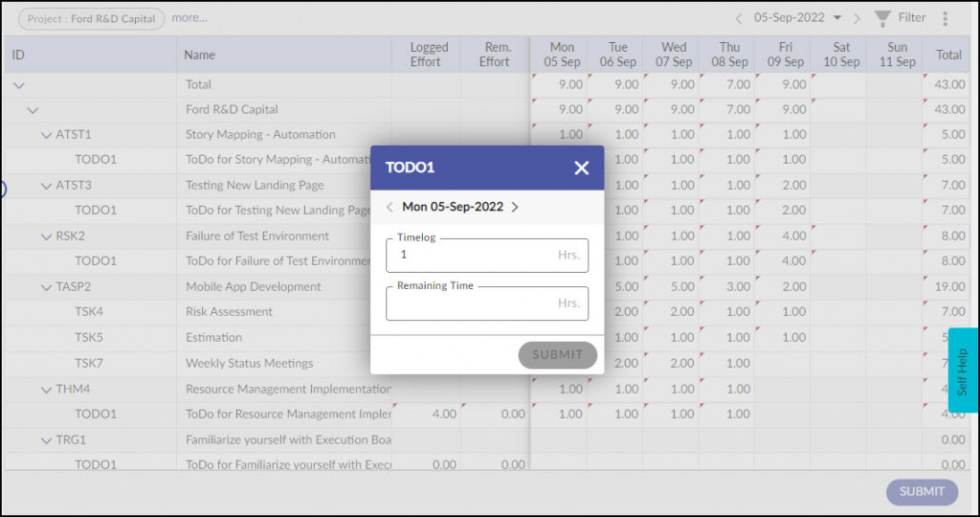Collapse the ATST1 tree node
Viewport: 980px width, 517px height.
point(46,135)
